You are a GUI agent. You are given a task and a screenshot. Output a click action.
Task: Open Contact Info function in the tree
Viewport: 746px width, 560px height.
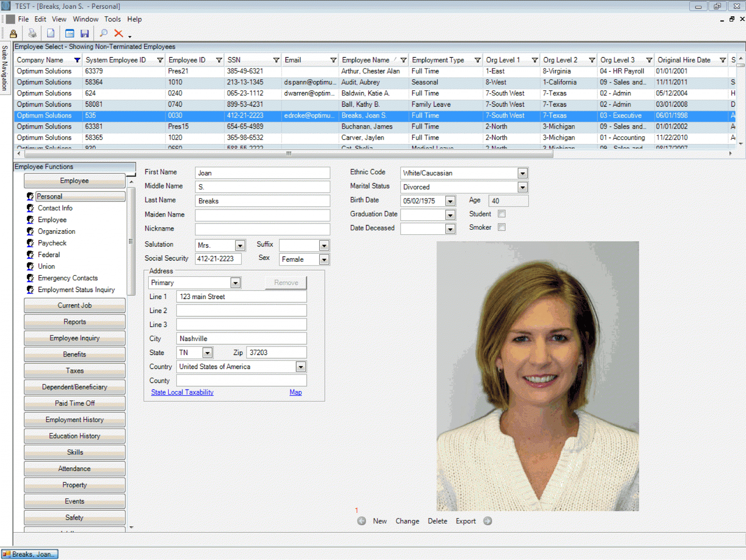click(x=55, y=208)
